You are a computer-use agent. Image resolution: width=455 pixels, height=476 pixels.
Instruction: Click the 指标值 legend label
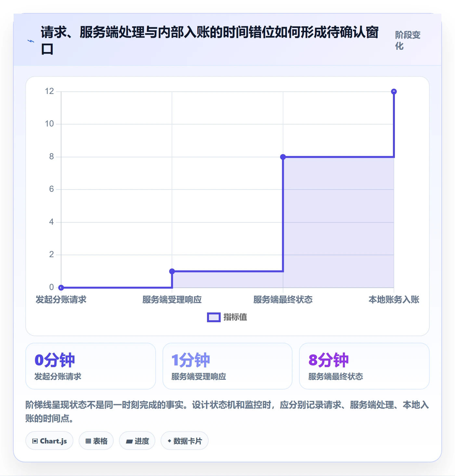coord(235,317)
